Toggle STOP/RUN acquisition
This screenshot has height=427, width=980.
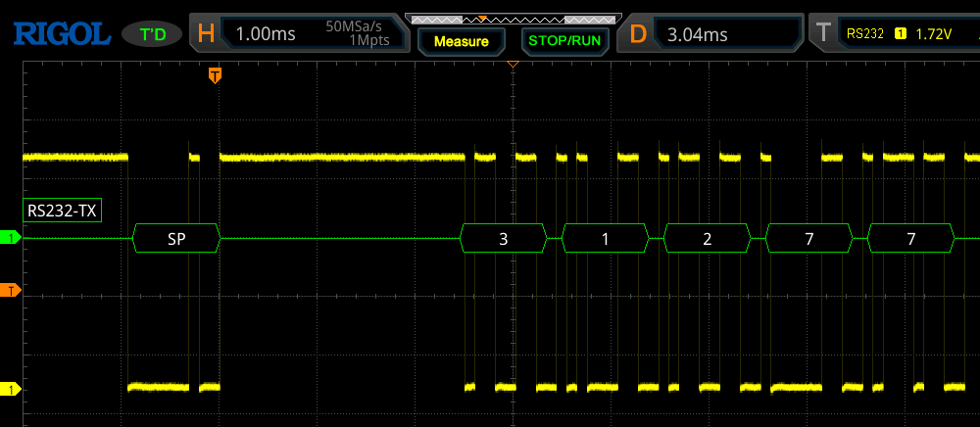click(x=565, y=41)
